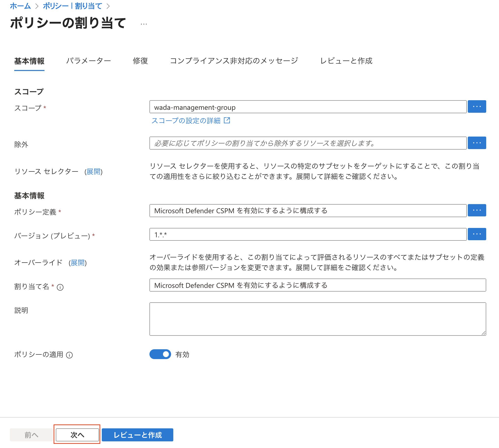Click the info icon next to ポリシーの適用

pyautogui.click(x=70, y=355)
